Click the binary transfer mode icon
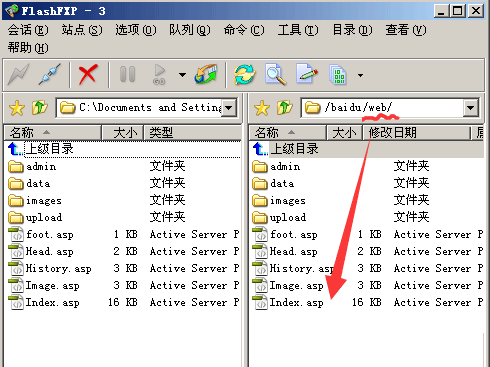Screen dimensions: 490x367 [x=337, y=74]
